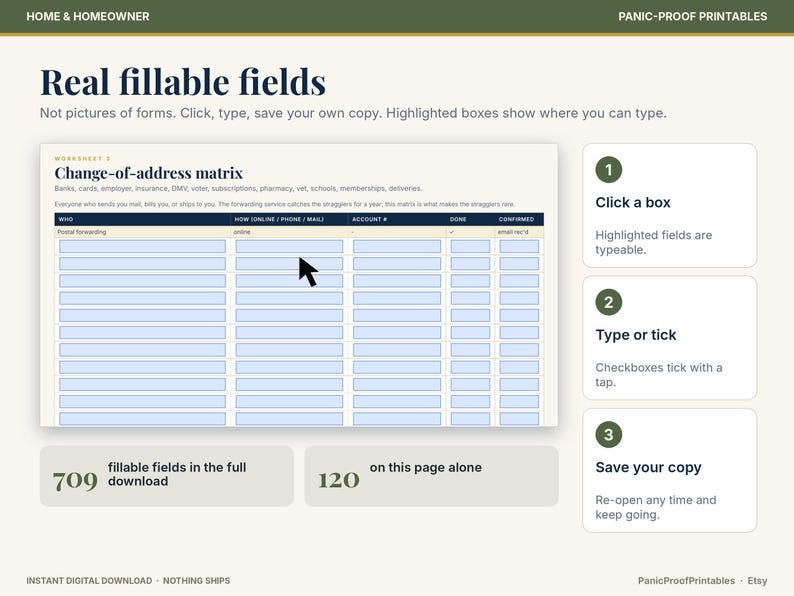Click the first blank ACCOUNT # field under the example row

pyautogui.click(x=396, y=247)
